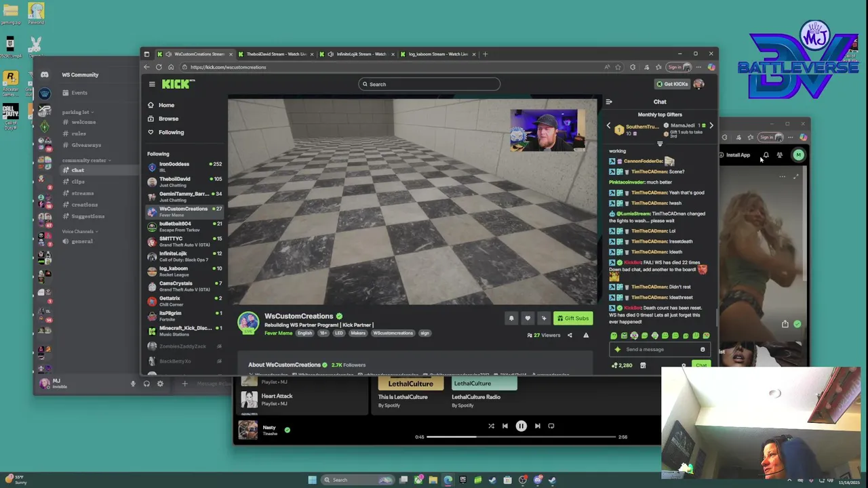Screen dimensions: 868x488
Task: Click the Gift Subs button
Action: [x=573, y=318]
